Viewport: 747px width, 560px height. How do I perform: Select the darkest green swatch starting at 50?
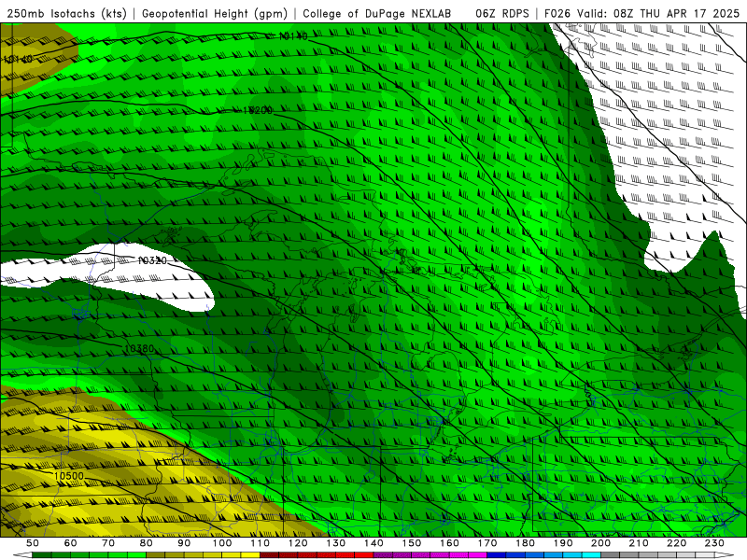[x=42, y=555]
